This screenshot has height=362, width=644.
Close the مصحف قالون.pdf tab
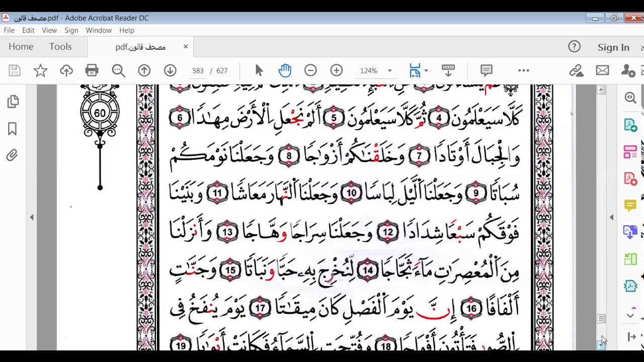(x=186, y=46)
